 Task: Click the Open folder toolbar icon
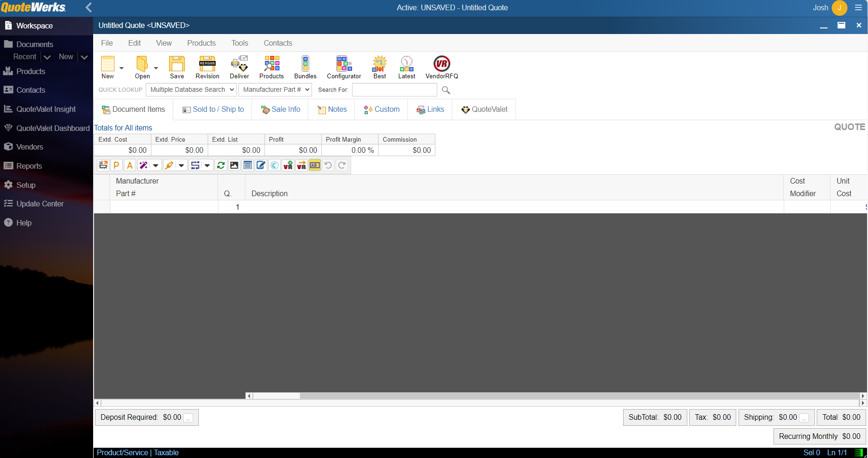point(142,67)
